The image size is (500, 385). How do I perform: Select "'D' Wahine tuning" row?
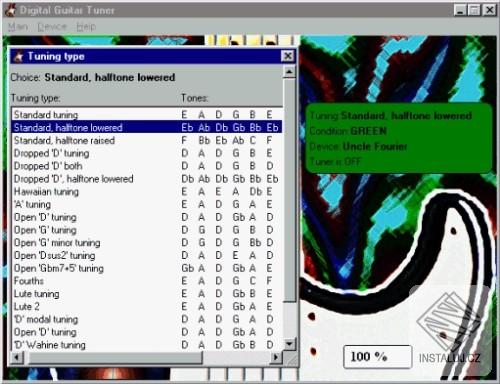coord(147,345)
